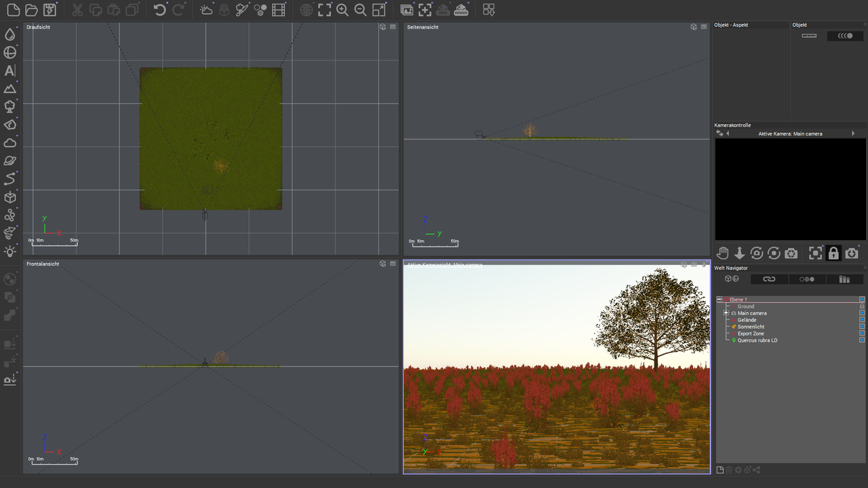Create a new scene file

pos(13,10)
